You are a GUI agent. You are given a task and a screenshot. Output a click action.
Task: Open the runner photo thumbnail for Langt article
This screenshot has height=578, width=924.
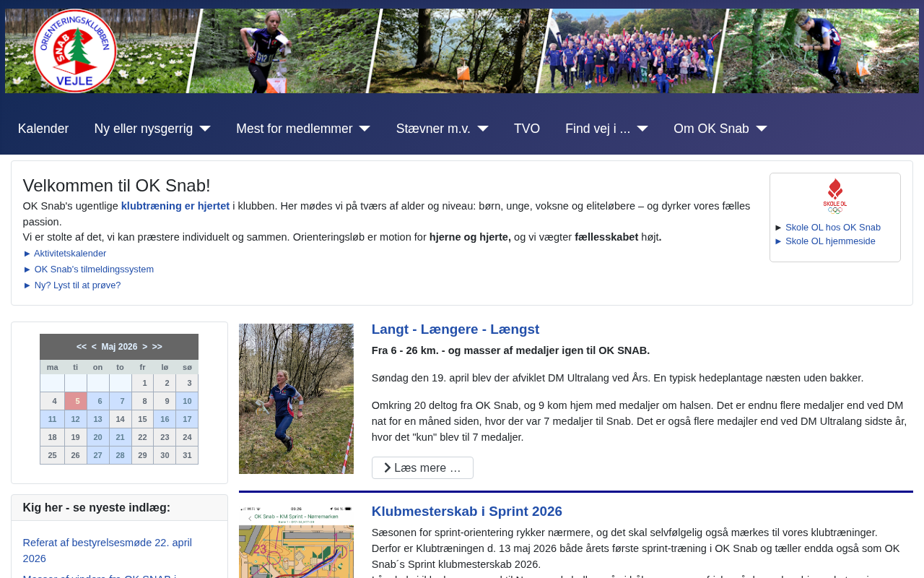tap(296, 399)
